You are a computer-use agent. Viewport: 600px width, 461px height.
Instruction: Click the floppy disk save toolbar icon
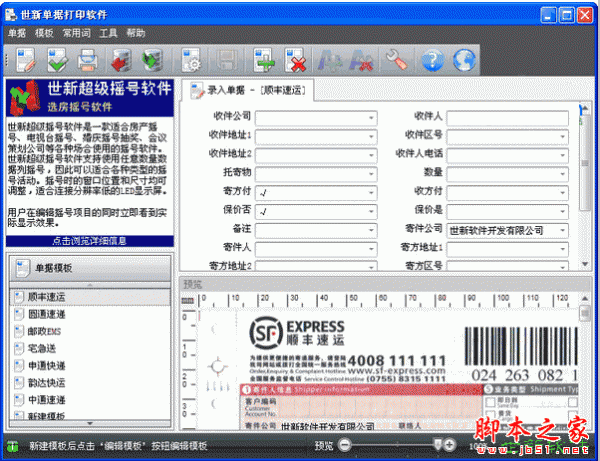(227, 60)
